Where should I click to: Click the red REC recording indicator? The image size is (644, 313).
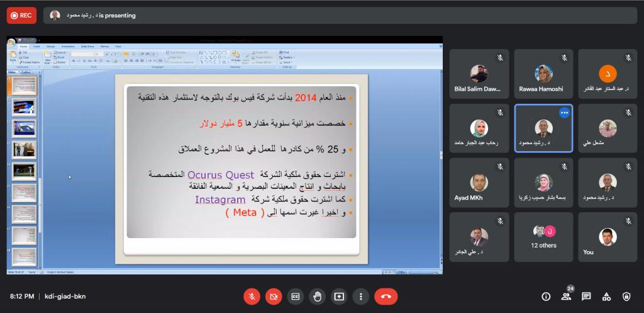(x=21, y=15)
